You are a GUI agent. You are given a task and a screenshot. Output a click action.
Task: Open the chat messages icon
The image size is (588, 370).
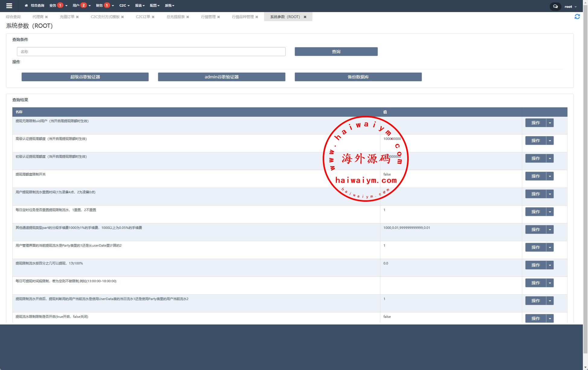pyautogui.click(x=555, y=6)
